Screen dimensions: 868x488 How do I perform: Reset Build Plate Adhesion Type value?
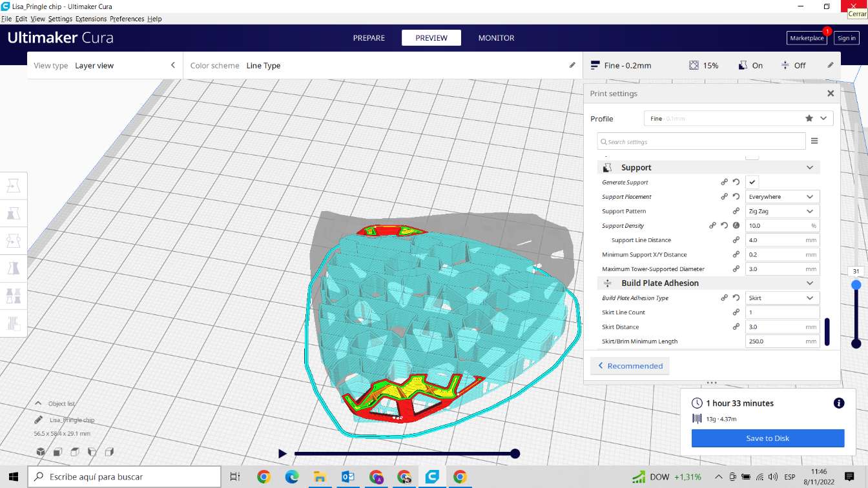[x=736, y=298]
